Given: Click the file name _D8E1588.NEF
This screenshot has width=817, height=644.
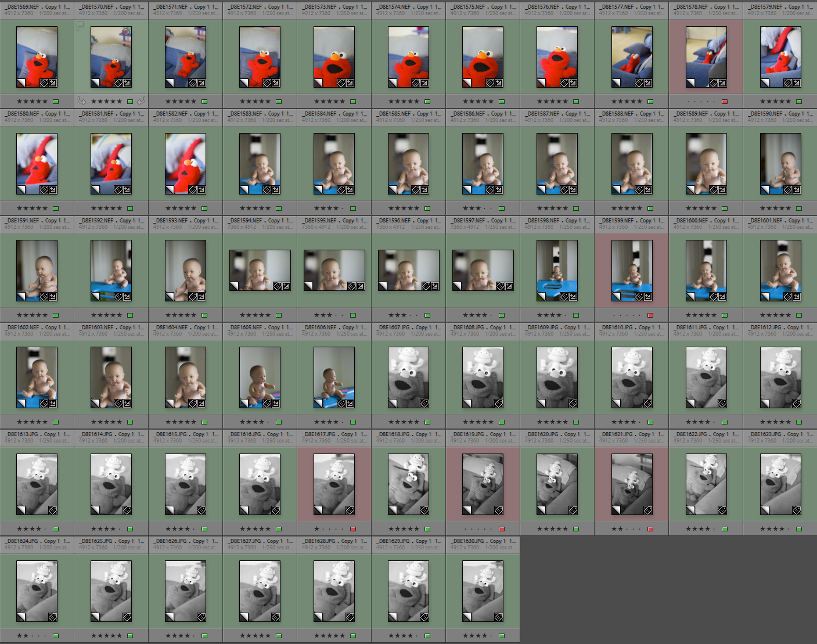Looking at the screenshot, I should (x=617, y=114).
